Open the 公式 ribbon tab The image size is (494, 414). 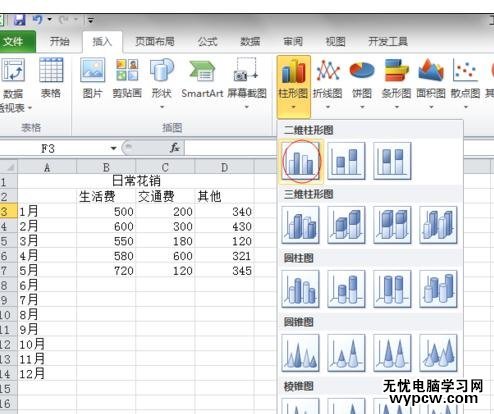tap(207, 42)
